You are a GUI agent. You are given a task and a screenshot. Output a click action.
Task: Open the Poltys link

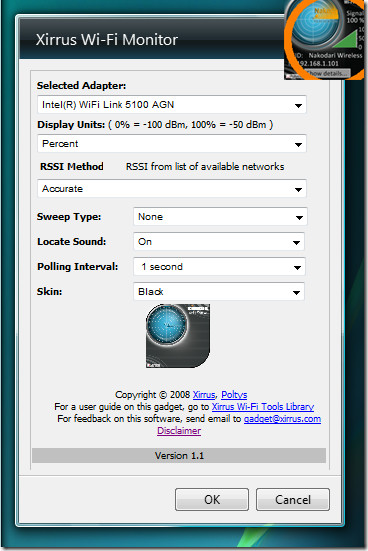(234, 395)
